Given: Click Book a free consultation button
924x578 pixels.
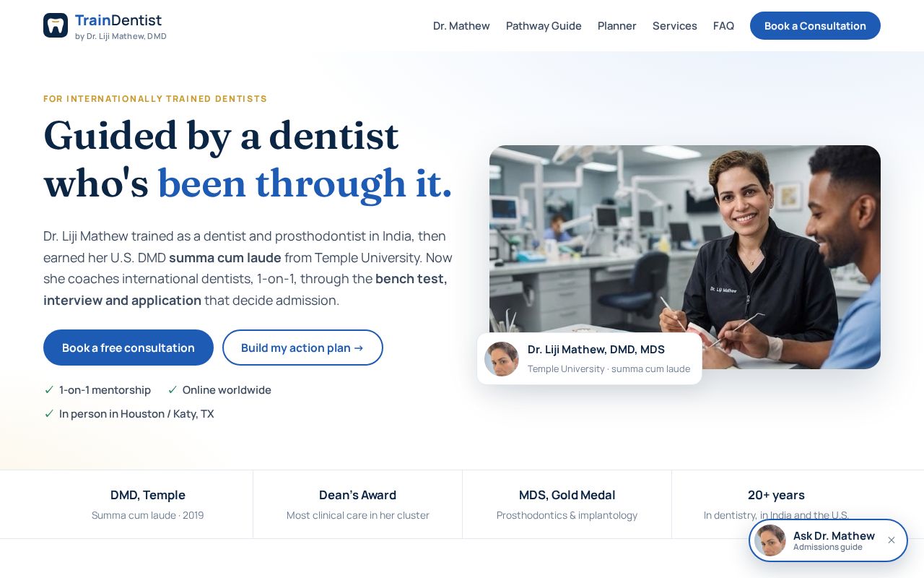Looking at the screenshot, I should 128,348.
